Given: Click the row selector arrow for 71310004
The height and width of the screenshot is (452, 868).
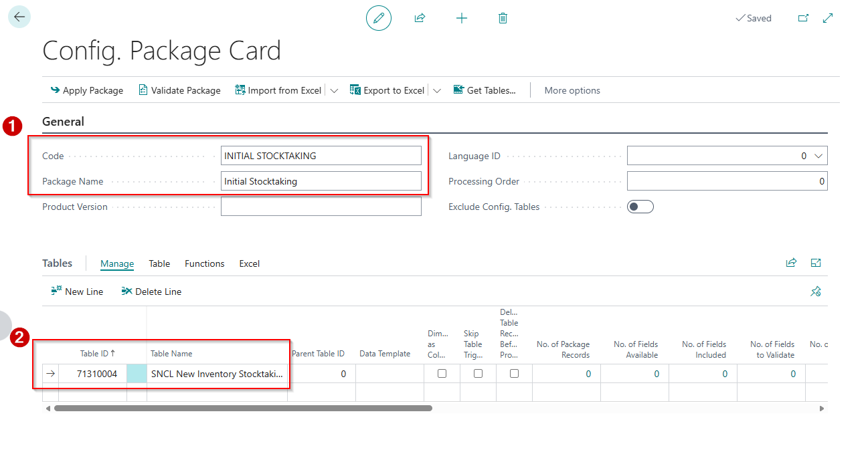Looking at the screenshot, I should point(51,374).
